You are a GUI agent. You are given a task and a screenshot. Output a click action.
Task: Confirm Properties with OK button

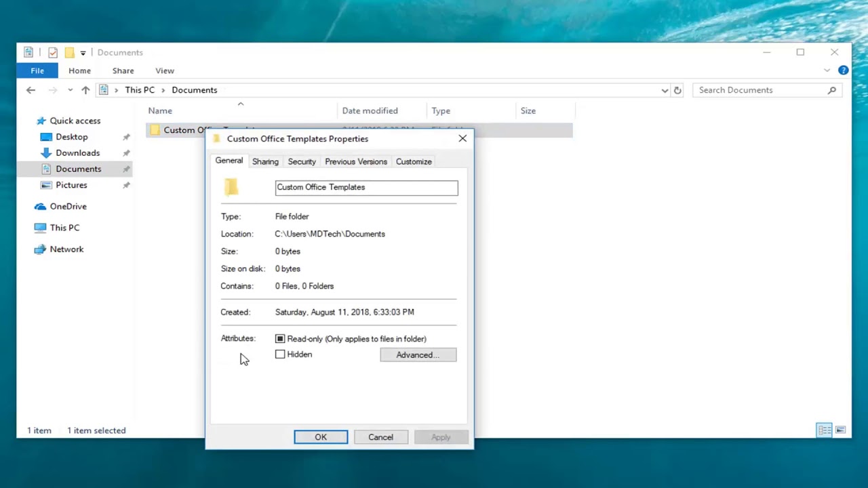[321, 437]
